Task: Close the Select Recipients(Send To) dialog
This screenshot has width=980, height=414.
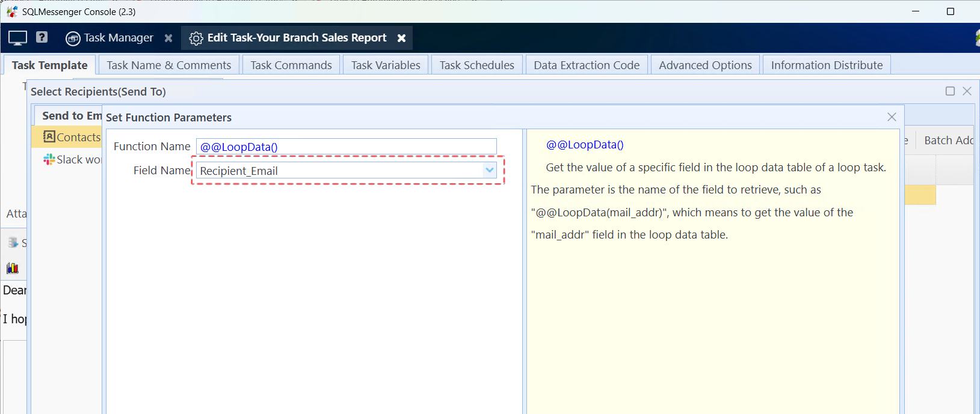Action: [x=967, y=91]
